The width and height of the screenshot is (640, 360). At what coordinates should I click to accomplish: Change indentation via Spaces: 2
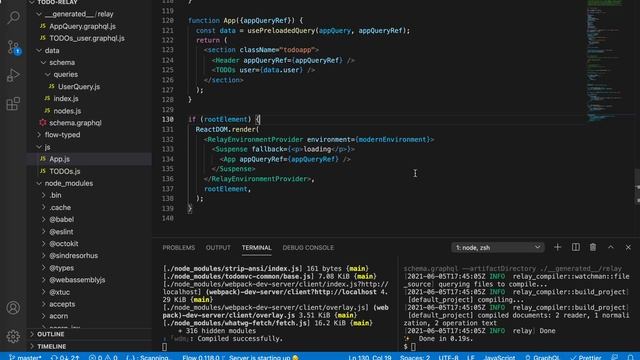coord(415,357)
